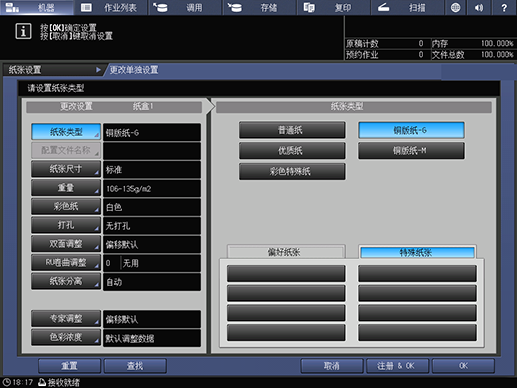Click the 取消 cancel button
Screen dimensions: 517x388
pos(332,366)
